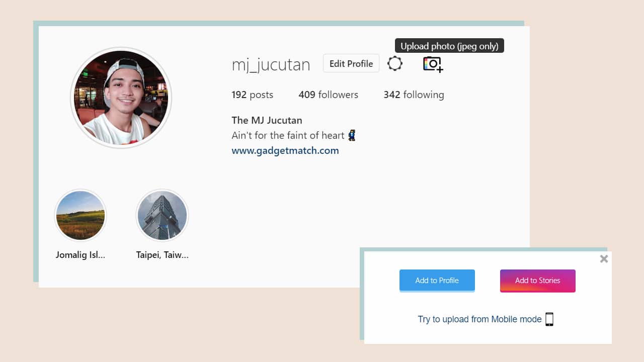Screen dimensions: 644x362
Task: Open the www.gadgetmatch.com link
Action: pyautogui.click(x=285, y=150)
